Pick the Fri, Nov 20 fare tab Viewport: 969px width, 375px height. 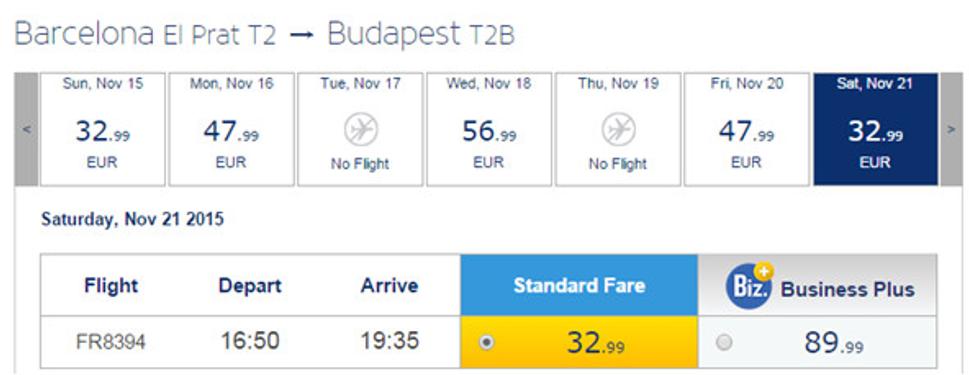(x=747, y=129)
